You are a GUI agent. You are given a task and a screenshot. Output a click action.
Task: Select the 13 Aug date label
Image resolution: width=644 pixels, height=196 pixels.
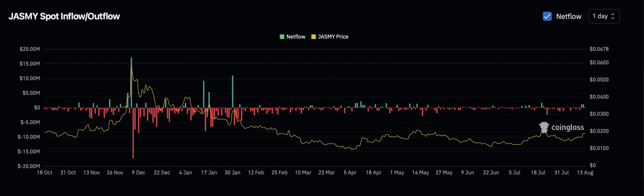tap(585, 173)
